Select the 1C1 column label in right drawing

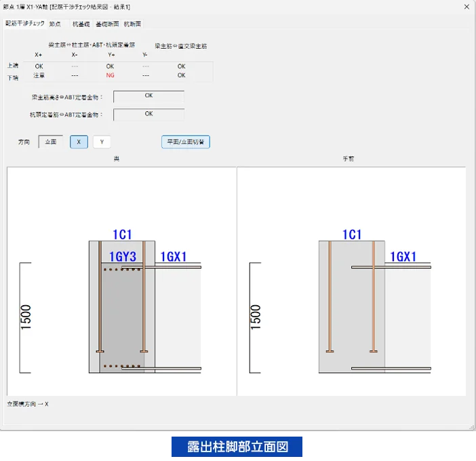(352, 235)
